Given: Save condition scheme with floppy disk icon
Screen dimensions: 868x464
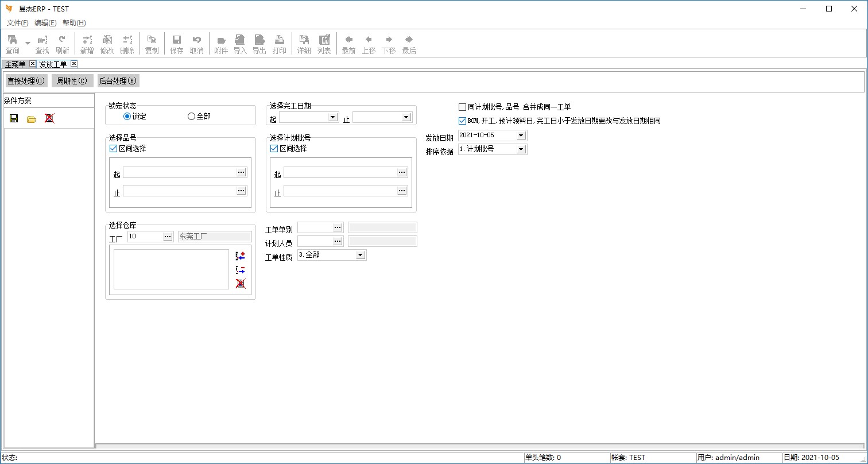Looking at the screenshot, I should click(x=14, y=118).
